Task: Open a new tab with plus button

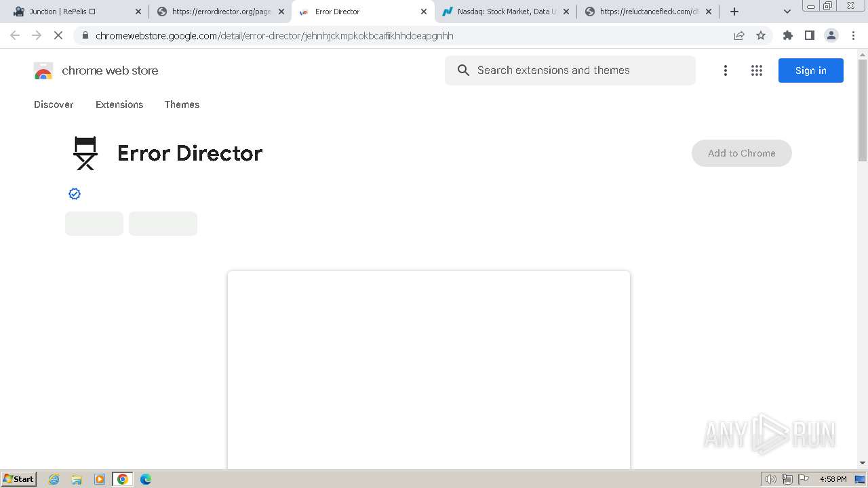Action: [734, 12]
